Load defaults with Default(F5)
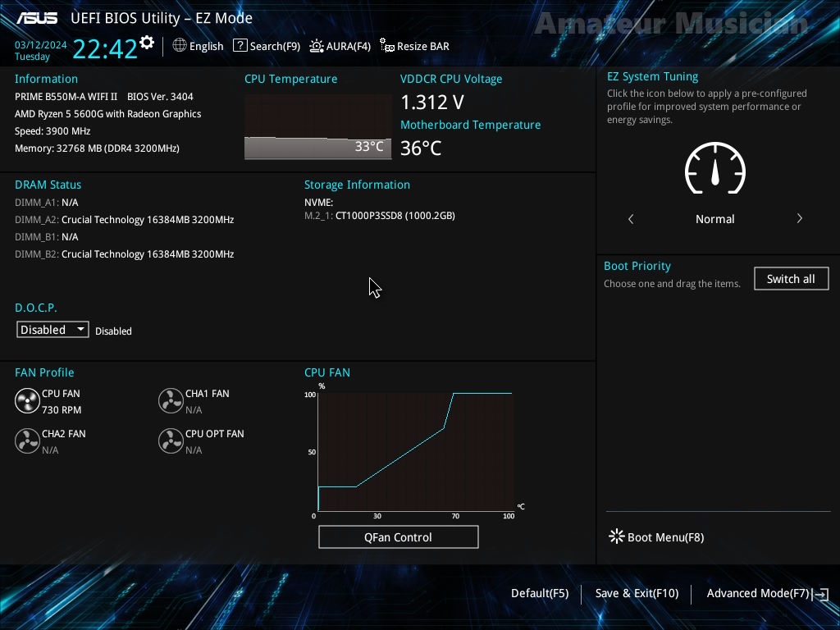Viewport: 840px width, 630px height. point(539,593)
